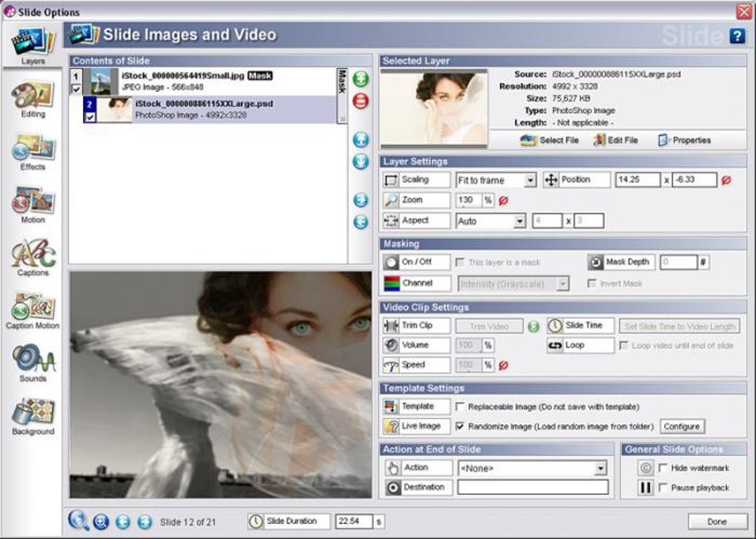Click the blue help question mark icon
This screenshot has height=539, width=756.
[x=737, y=36]
